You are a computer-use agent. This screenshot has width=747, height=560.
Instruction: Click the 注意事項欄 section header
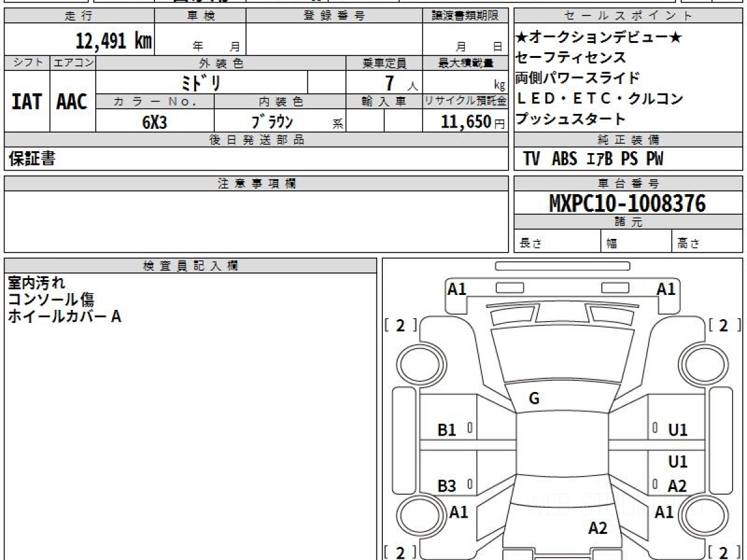(256, 184)
